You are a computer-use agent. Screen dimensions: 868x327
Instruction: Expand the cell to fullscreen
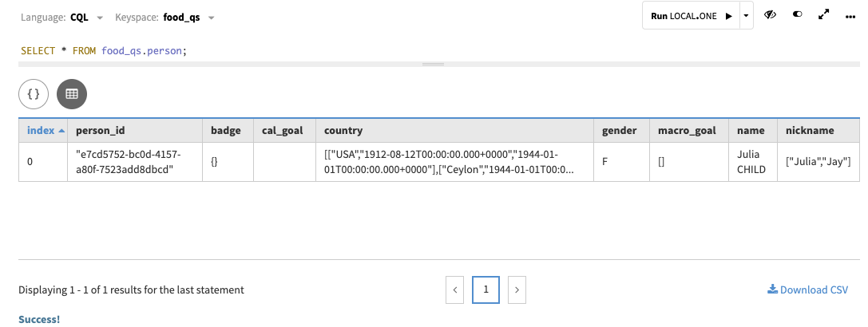(824, 16)
